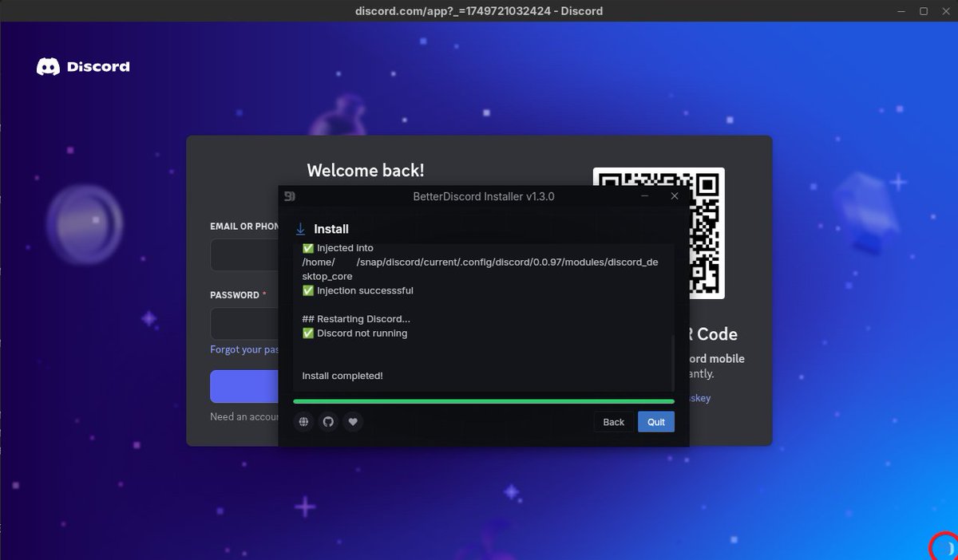
Task: Click the 'Injected into' log line
Action: [338, 248]
